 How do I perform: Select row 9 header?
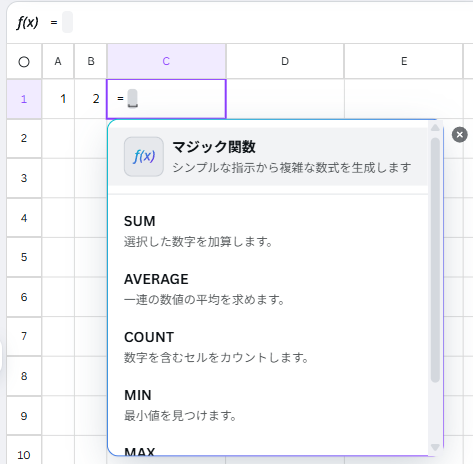coord(24,416)
